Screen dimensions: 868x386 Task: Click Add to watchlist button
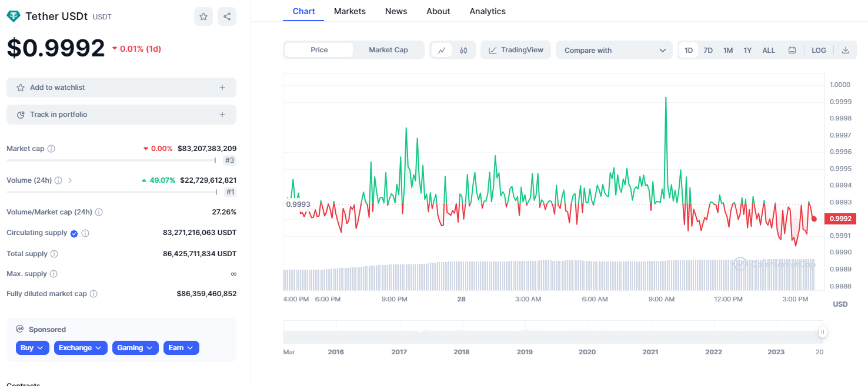click(x=121, y=88)
